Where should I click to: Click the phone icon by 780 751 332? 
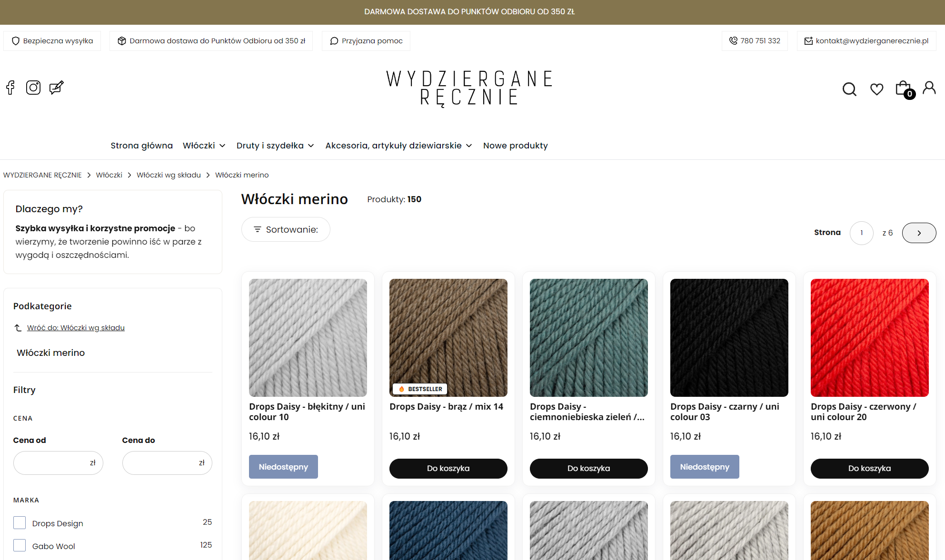pos(733,41)
